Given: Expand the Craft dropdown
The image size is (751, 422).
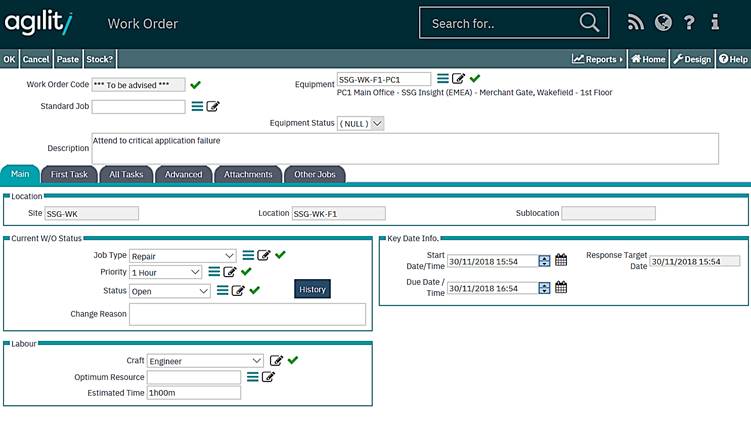Looking at the screenshot, I should (257, 361).
